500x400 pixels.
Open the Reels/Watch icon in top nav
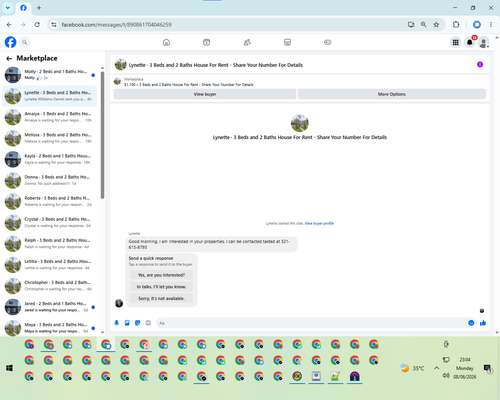(207, 42)
